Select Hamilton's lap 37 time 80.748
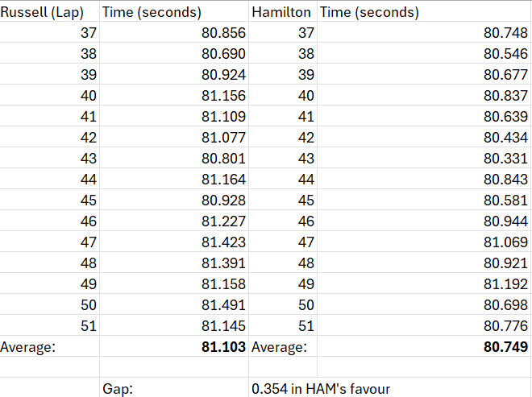The height and width of the screenshot is (397, 532). (x=424, y=32)
